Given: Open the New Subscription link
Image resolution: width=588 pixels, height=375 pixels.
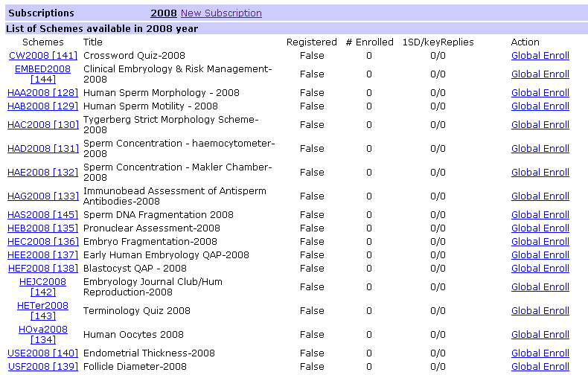Looking at the screenshot, I should click(221, 13).
